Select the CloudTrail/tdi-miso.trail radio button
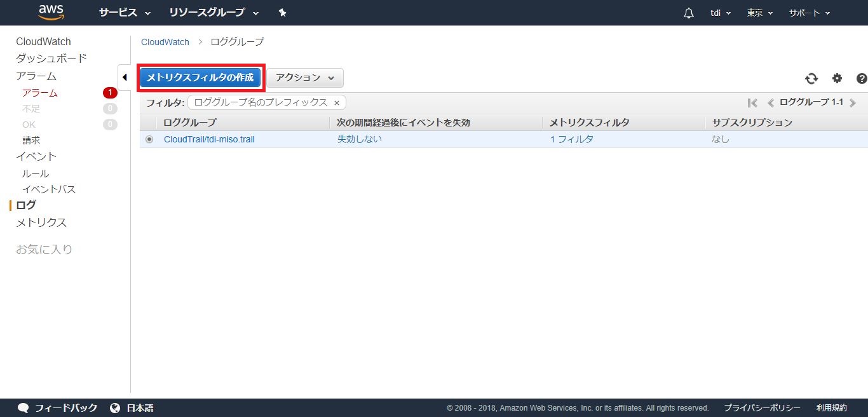 pyautogui.click(x=149, y=140)
